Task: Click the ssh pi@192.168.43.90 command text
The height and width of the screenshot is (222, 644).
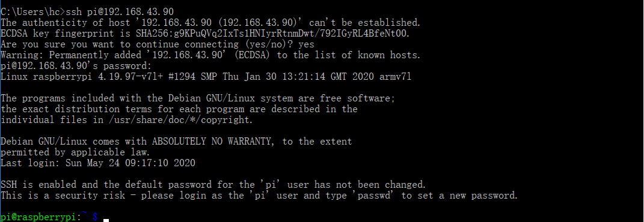Action: [x=120, y=12]
